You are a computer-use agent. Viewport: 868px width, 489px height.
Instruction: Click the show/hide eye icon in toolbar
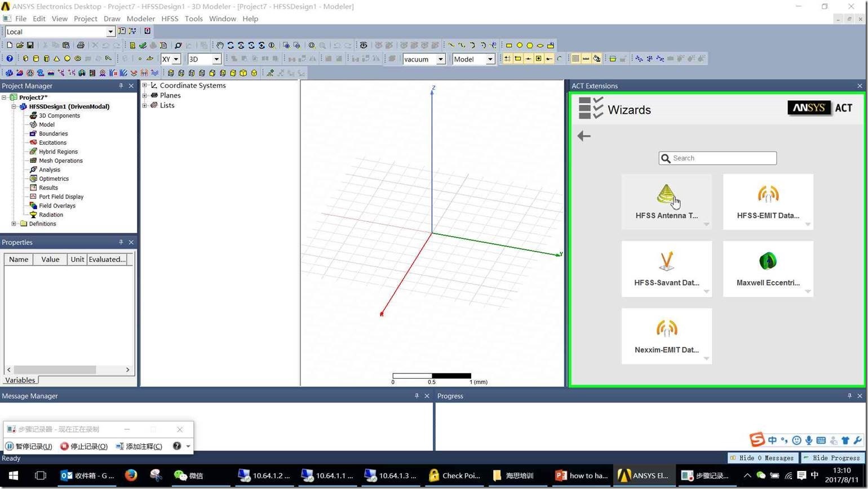click(364, 45)
